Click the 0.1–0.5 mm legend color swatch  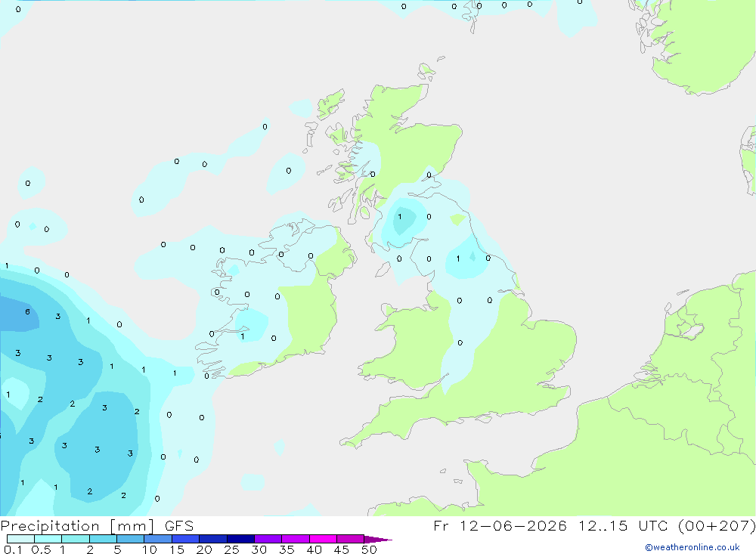20,539
